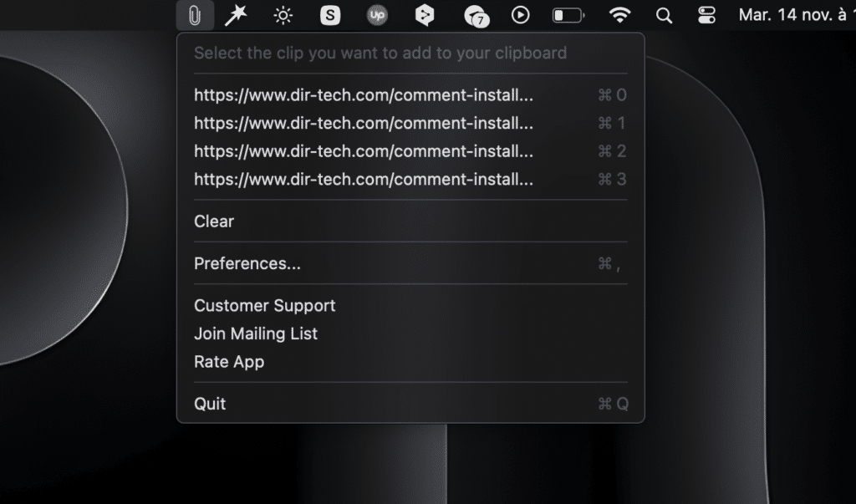Open Control Center icon
The height and width of the screenshot is (504, 856).
pos(706,15)
